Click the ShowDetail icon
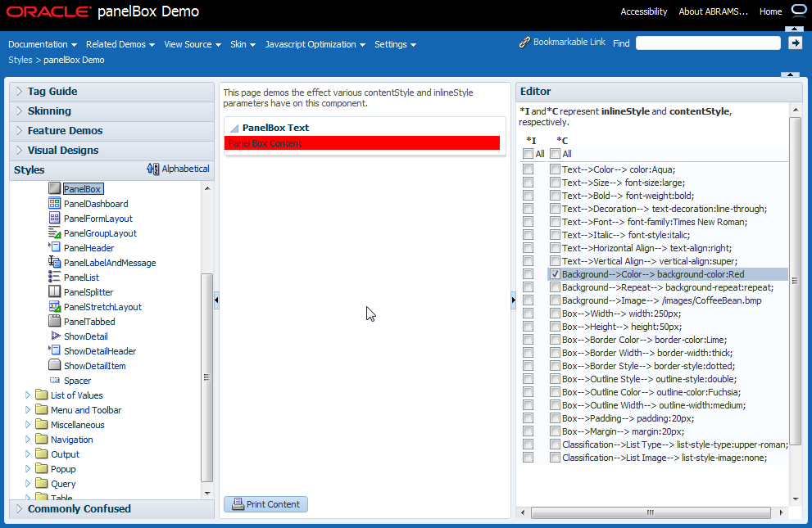The height and width of the screenshot is (528, 812). (54, 336)
